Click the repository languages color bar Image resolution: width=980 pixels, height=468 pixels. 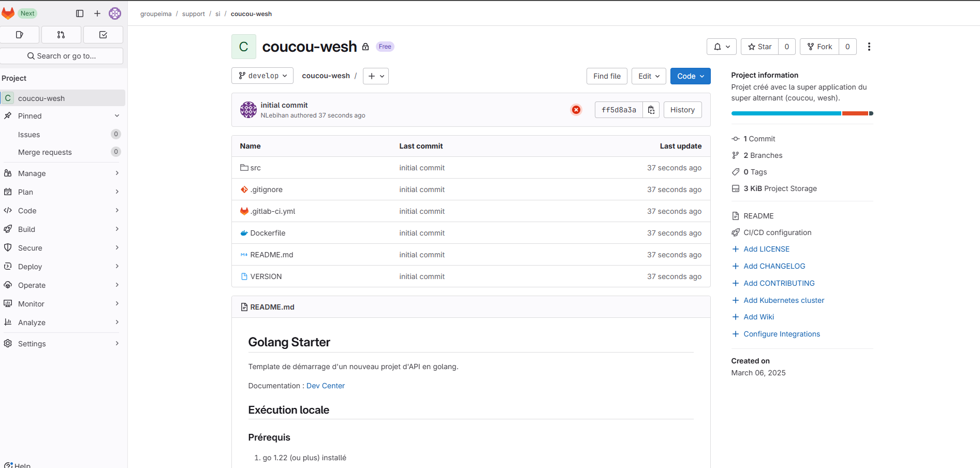tap(801, 113)
